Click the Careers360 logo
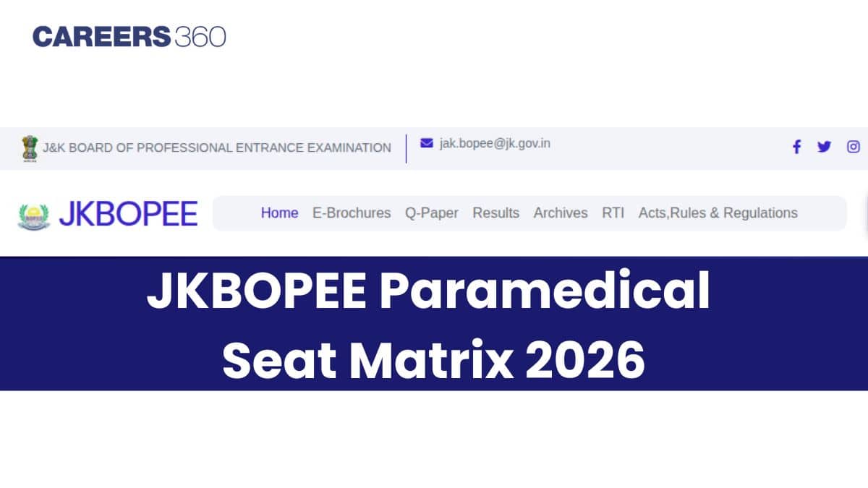 pyautogui.click(x=129, y=37)
